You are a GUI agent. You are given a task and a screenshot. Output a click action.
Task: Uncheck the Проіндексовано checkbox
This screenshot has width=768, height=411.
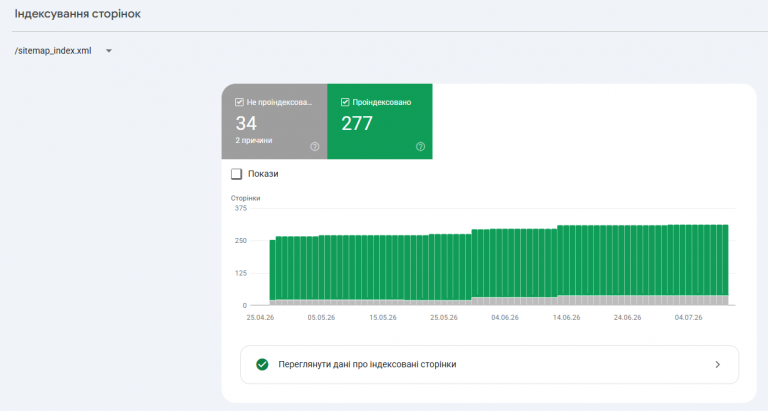[x=345, y=102]
